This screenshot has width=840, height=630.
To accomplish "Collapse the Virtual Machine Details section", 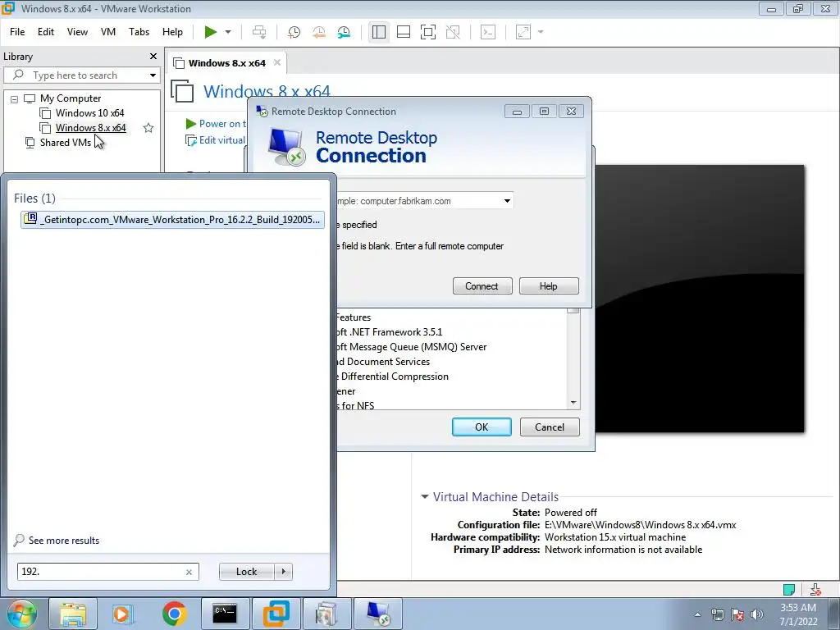I will click(425, 496).
